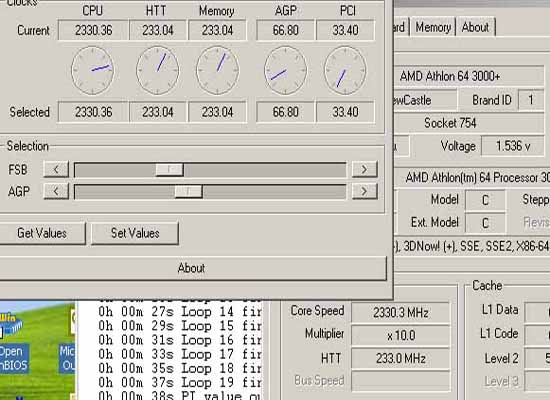Click the FSB slider thumb
The height and width of the screenshot is (400, 550).
[169, 170]
